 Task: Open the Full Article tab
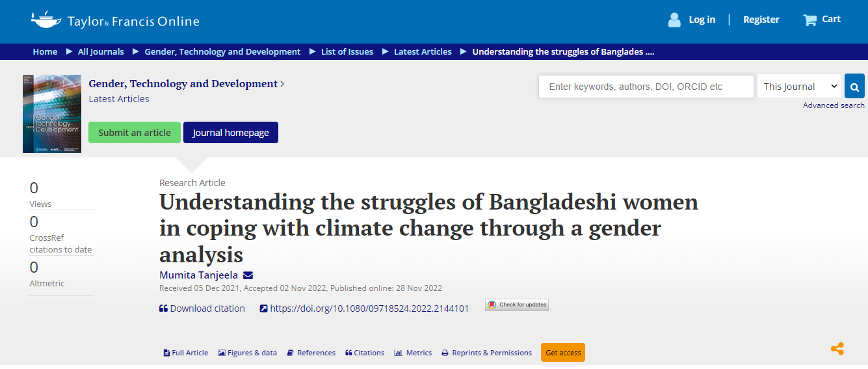coord(186,353)
